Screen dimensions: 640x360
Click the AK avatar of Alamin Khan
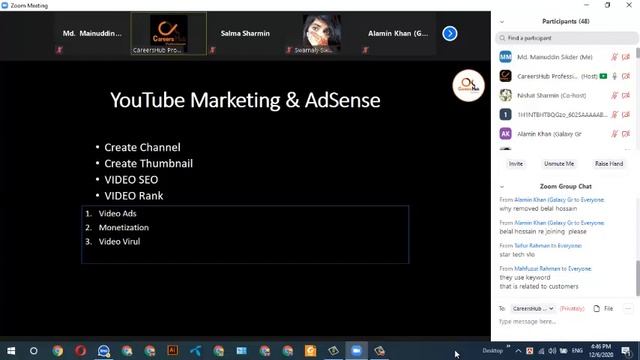click(505, 133)
